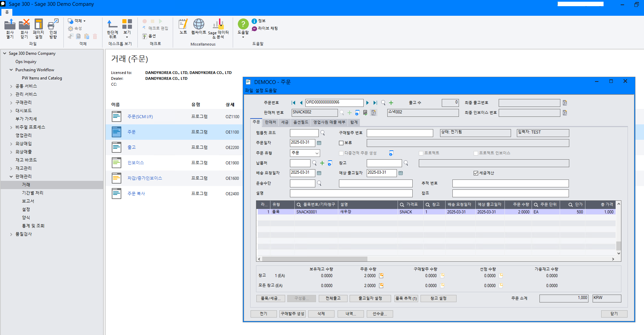644x335 pixels.
Task: Open the 설정 menu in order window
Action: pyautogui.click(x=259, y=90)
